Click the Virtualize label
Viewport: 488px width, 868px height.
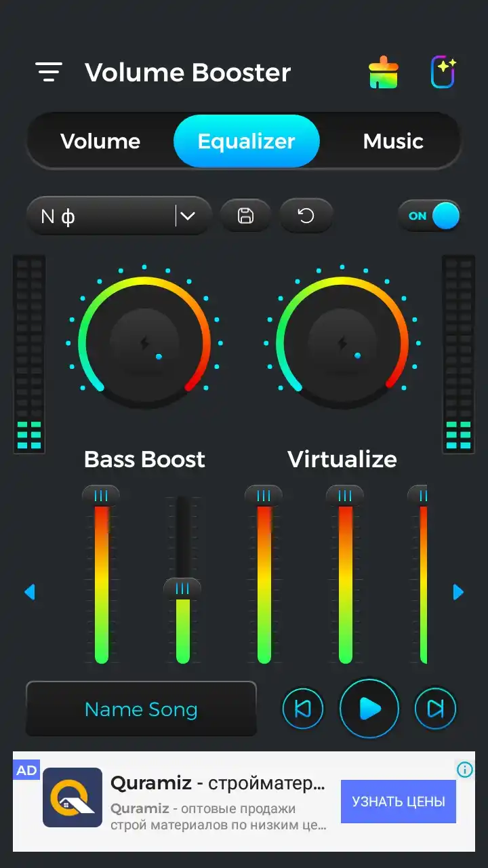[x=342, y=459]
